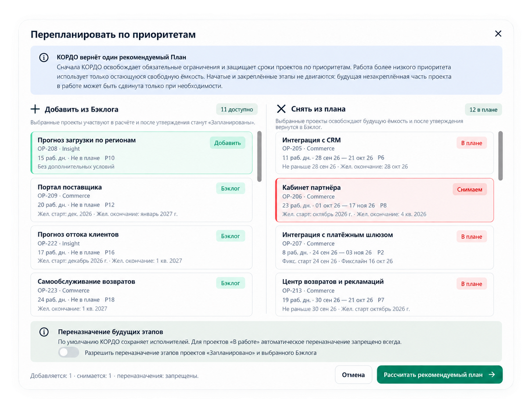Click the Перепланировать по приоритетам heading
This screenshot has width=532, height=399.
[x=113, y=35]
